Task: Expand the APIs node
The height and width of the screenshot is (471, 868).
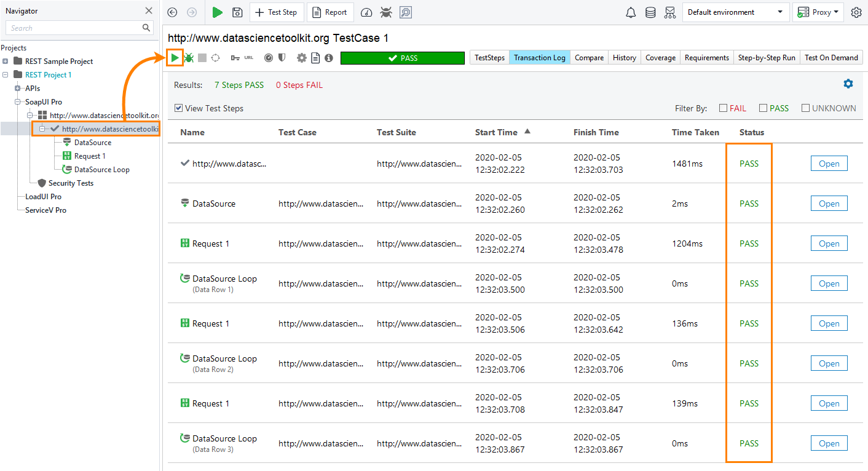Action: [18, 89]
